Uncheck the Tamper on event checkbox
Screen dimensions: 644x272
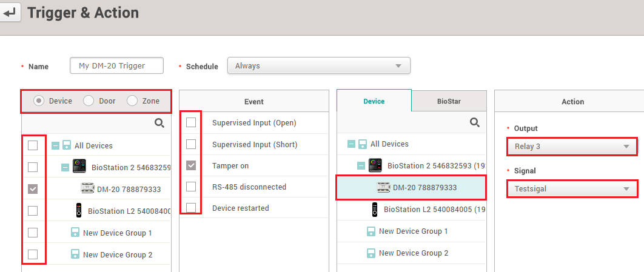[191, 165]
